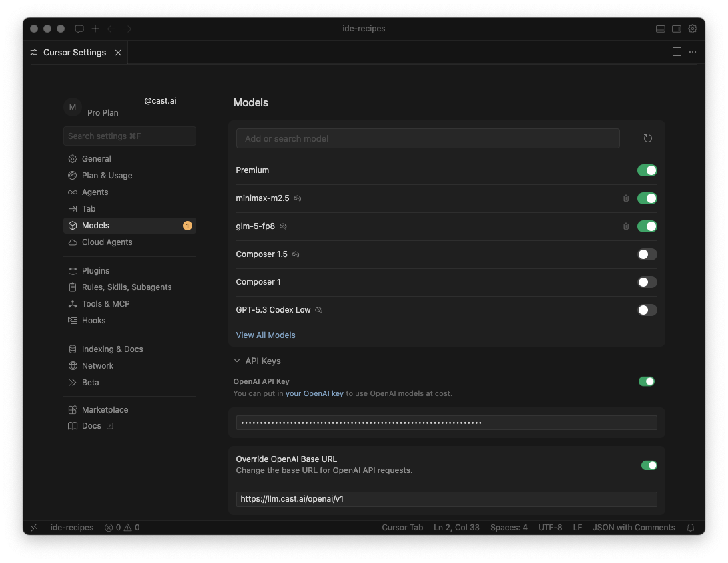
Task: Click the external link icon beside Docs
Action: coord(110,426)
